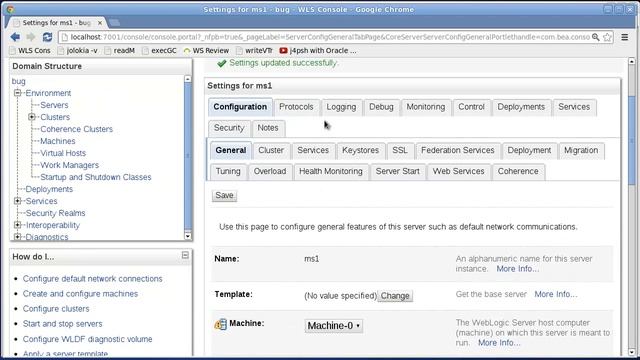640x360 pixels.
Task: Open the Server Start sub-tab
Action: click(398, 171)
